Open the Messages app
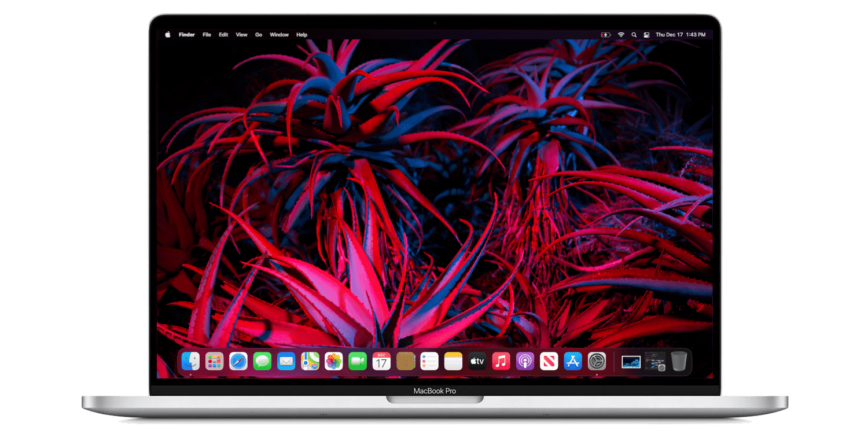This screenshot has height=434, width=868. [x=262, y=362]
